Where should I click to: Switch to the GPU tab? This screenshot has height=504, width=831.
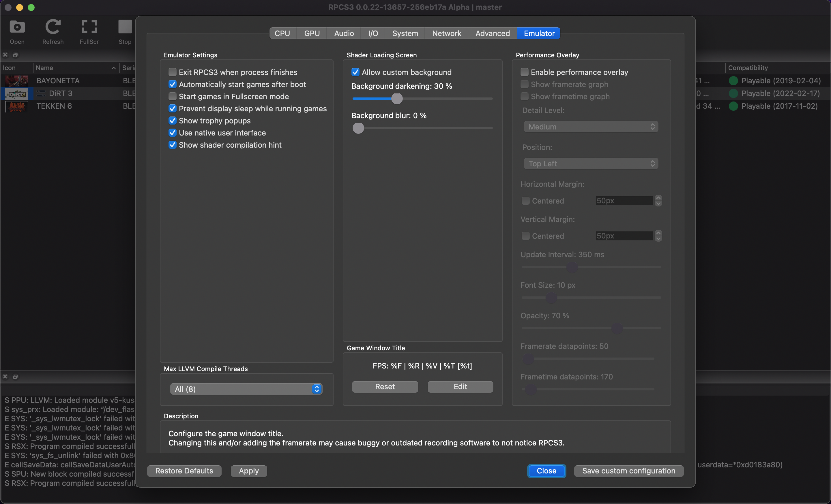pyautogui.click(x=312, y=33)
